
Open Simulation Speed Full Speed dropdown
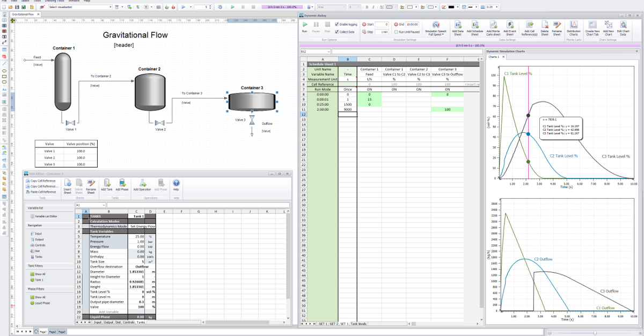point(435,28)
